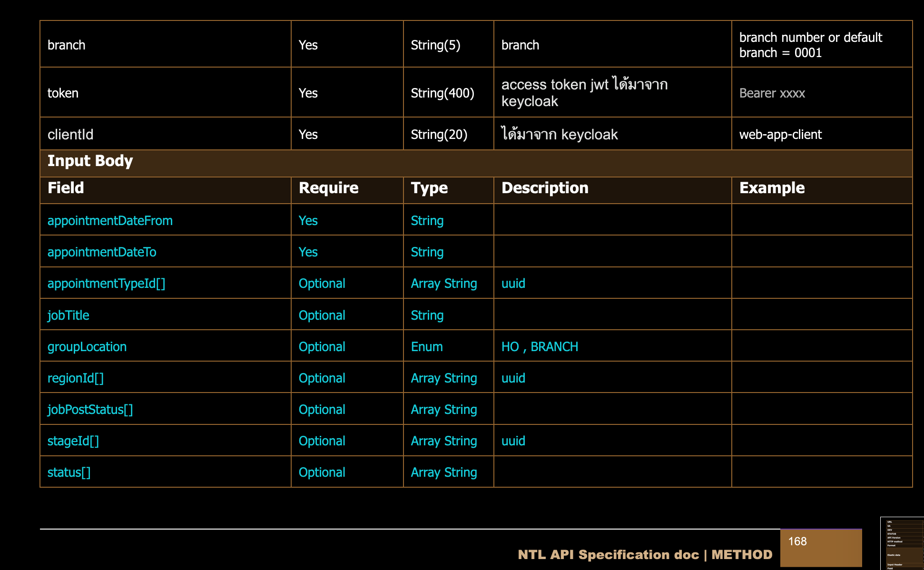Click the next-slide thumbnail preview in corner

click(x=902, y=543)
